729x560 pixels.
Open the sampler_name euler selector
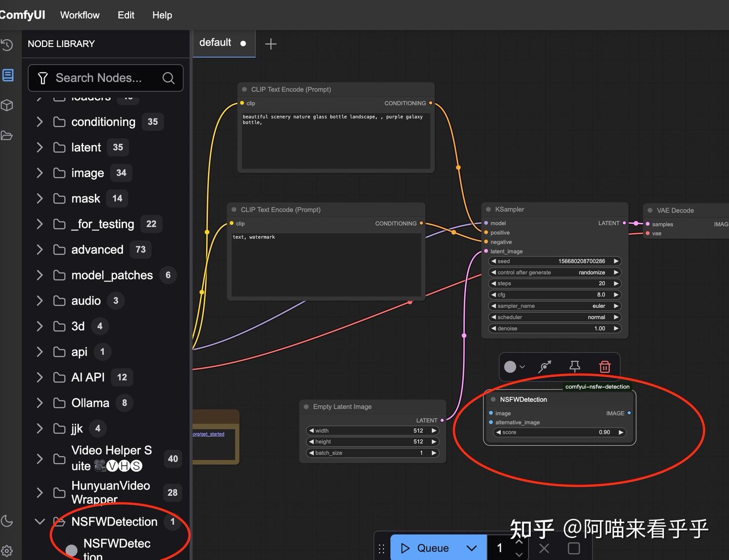point(554,306)
